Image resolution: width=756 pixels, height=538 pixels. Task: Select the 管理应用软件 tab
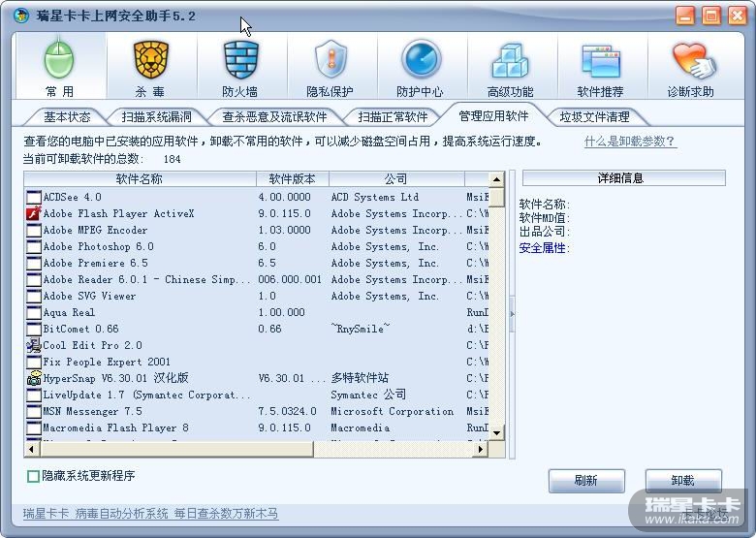pyautogui.click(x=493, y=115)
